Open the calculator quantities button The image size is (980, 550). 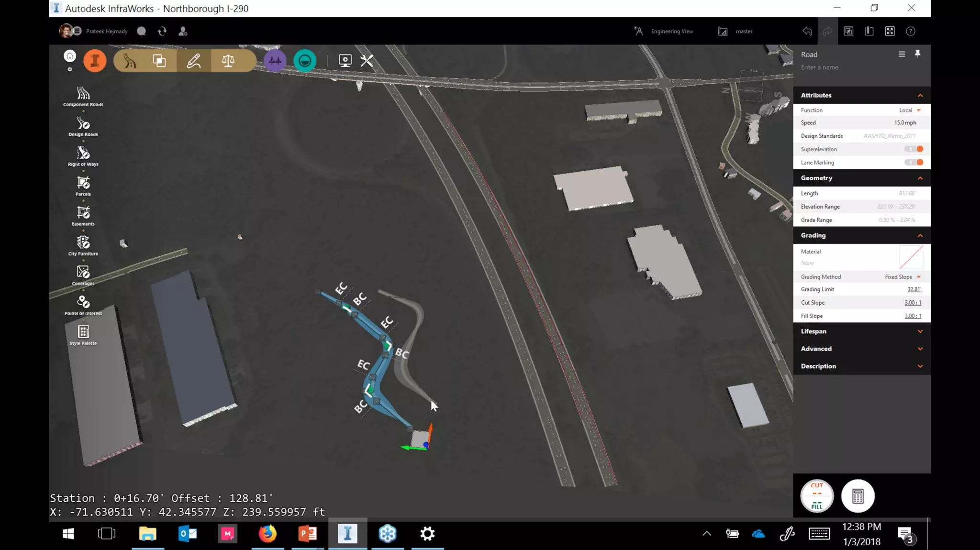(x=858, y=496)
